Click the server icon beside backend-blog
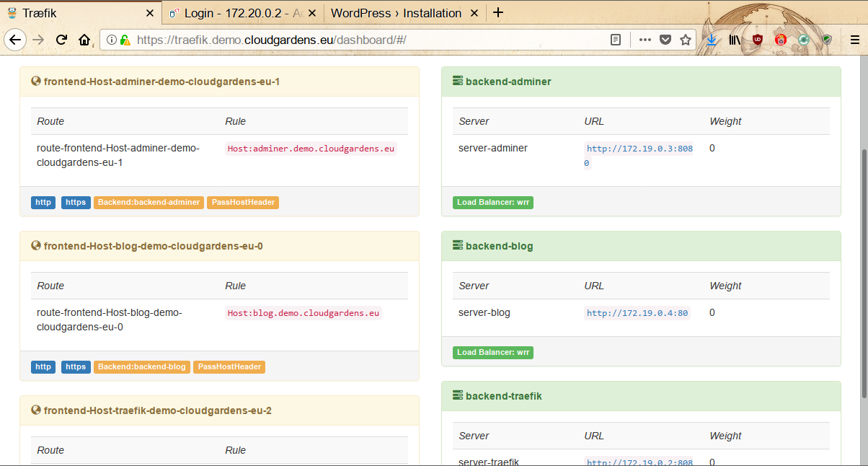This screenshot has height=466, width=868. point(457,246)
